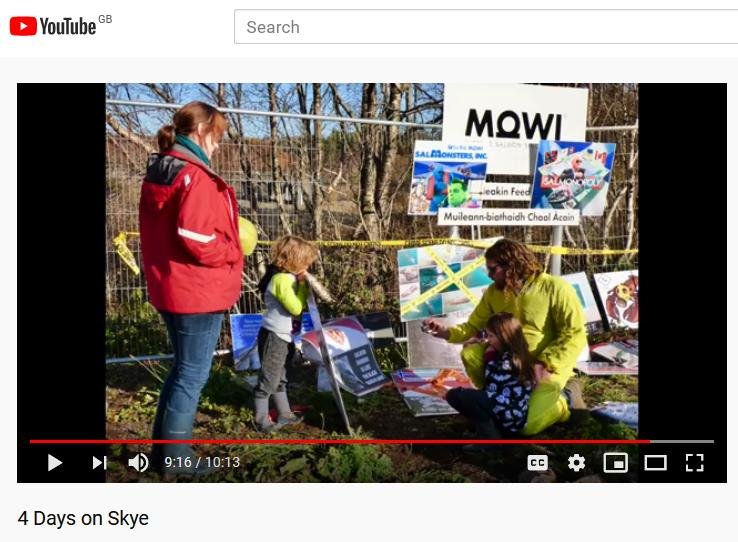738x542 pixels.
Task: Click the GB country code beside the logo
Action: [105, 19]
